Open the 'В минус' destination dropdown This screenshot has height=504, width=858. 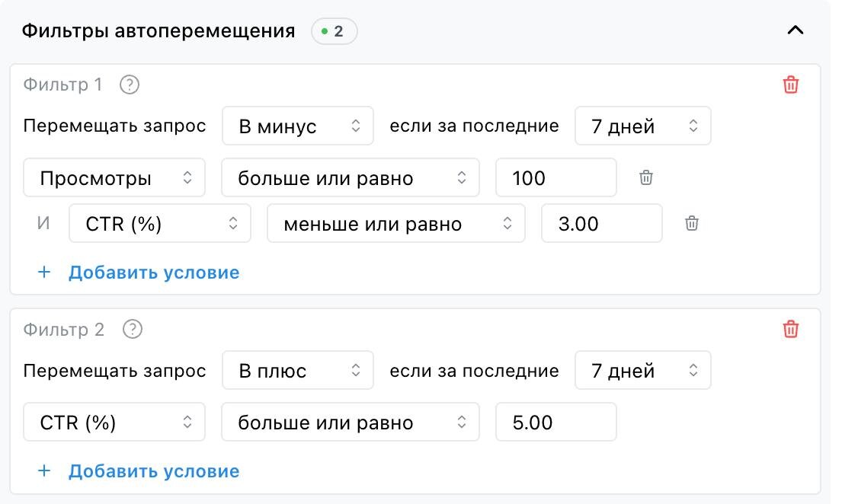click(298, 126)
